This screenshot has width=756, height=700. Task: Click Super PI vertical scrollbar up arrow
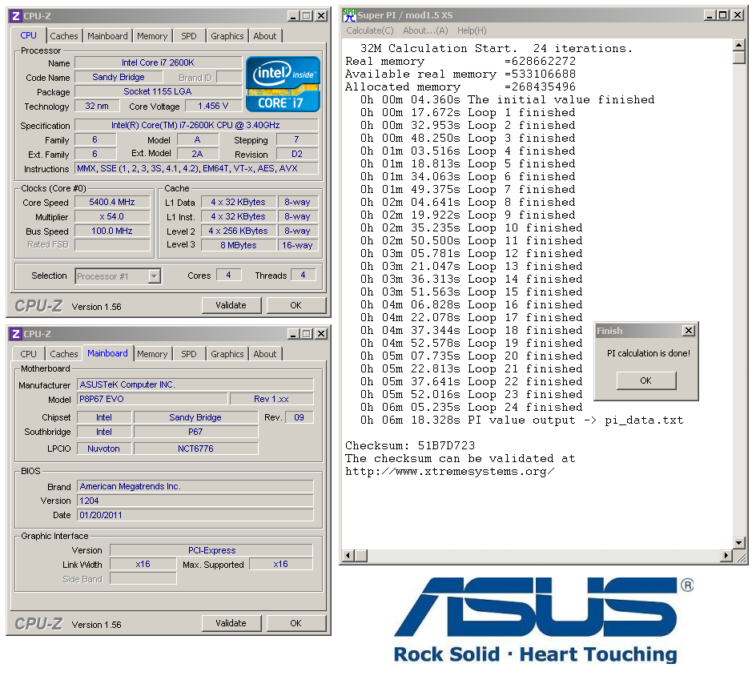pos(738,46)
